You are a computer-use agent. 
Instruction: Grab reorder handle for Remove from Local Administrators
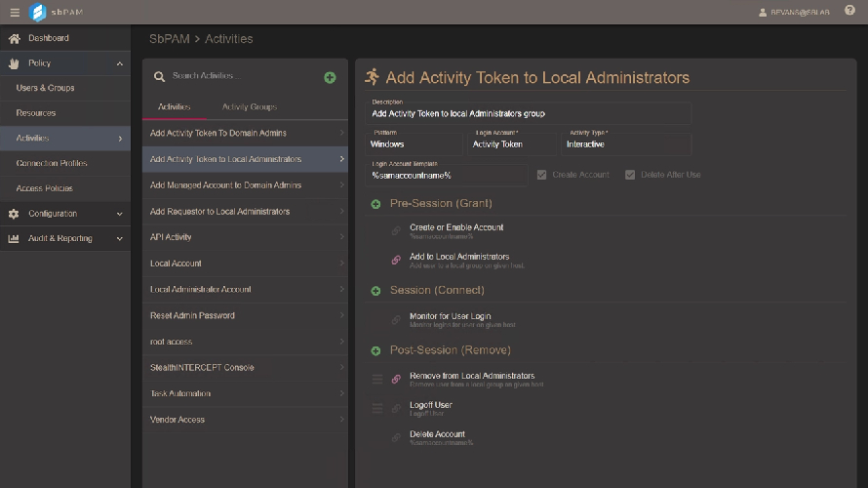tap(377, 379)
